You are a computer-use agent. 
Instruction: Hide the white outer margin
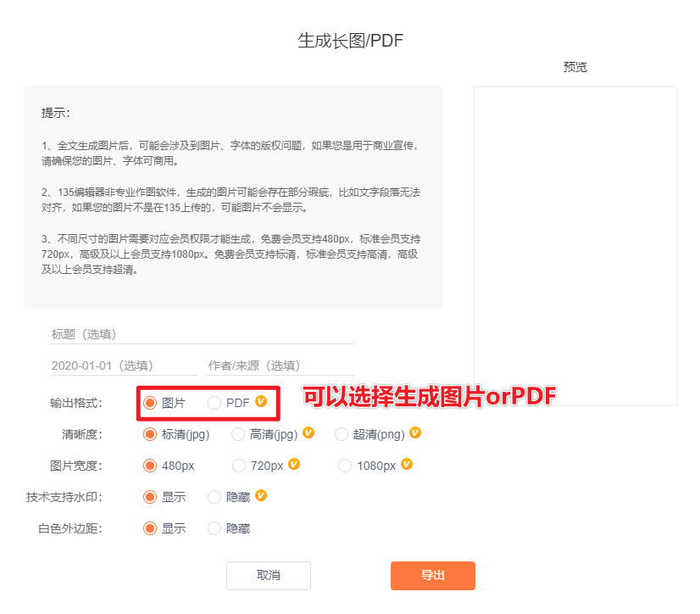pyautogui.click(x=214, y=528)
